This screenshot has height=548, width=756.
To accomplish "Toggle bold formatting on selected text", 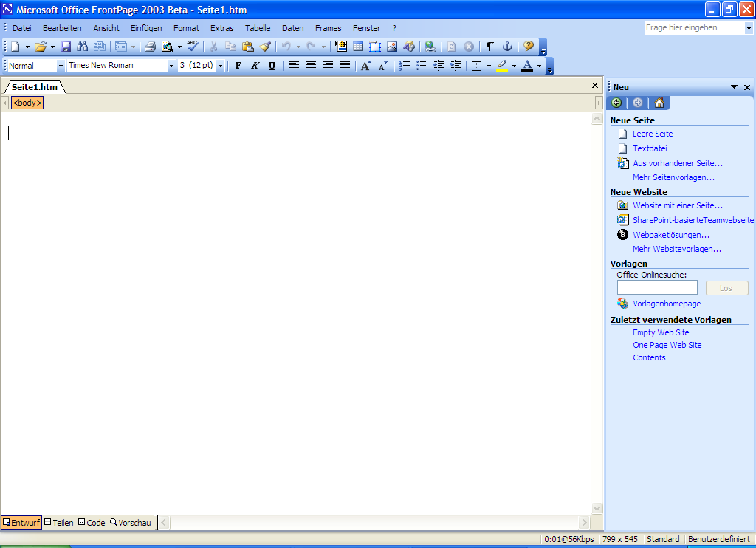I will [238, 66].
